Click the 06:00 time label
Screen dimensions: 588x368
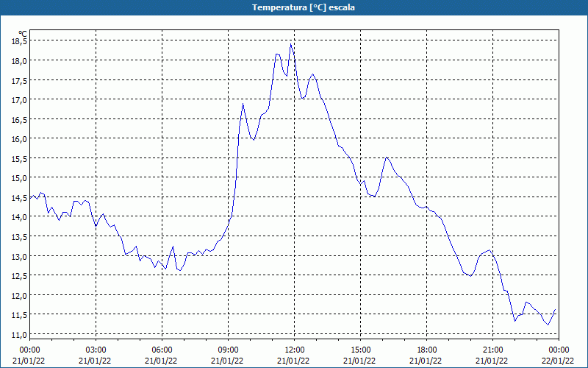point(162,350)
